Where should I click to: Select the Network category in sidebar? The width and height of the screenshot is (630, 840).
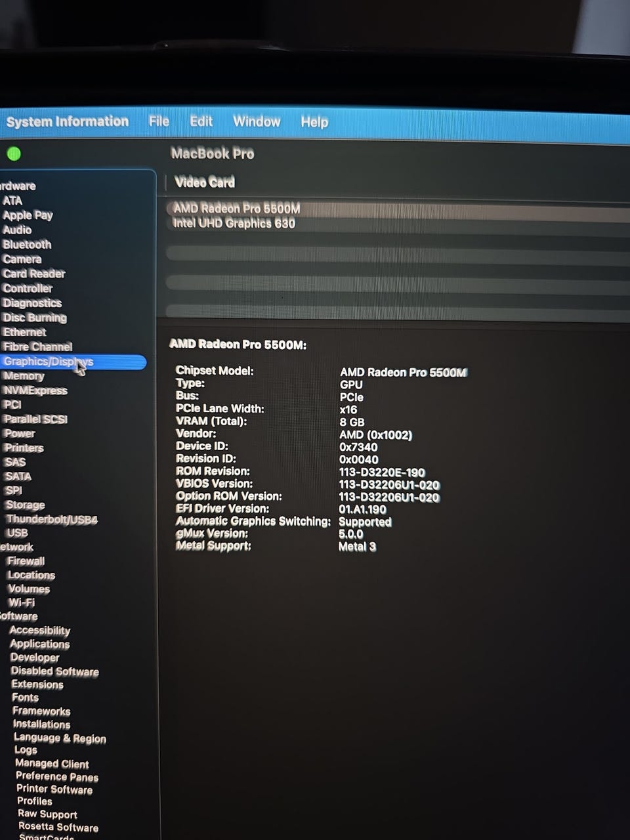16,547
